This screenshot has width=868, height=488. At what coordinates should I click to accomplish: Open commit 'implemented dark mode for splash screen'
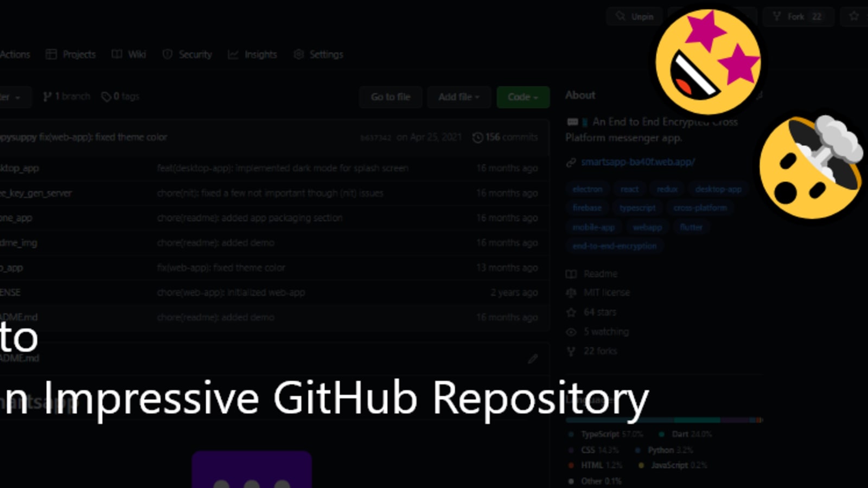point(283,168)
